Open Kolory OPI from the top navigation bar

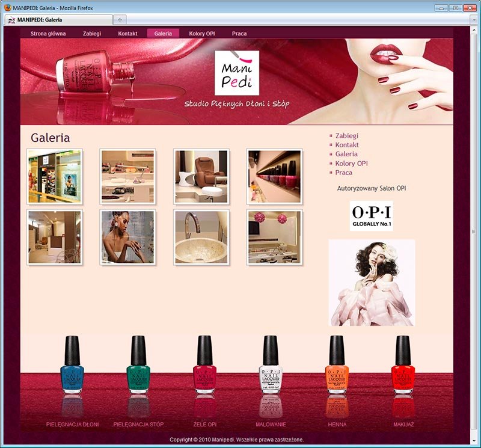[x=202, y=34]
